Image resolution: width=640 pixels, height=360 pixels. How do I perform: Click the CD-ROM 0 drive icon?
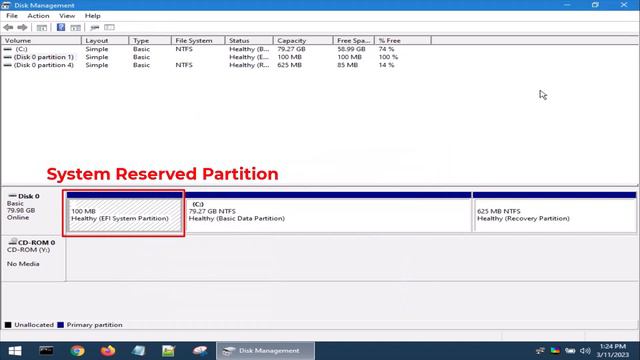click(x=13, y=242)
